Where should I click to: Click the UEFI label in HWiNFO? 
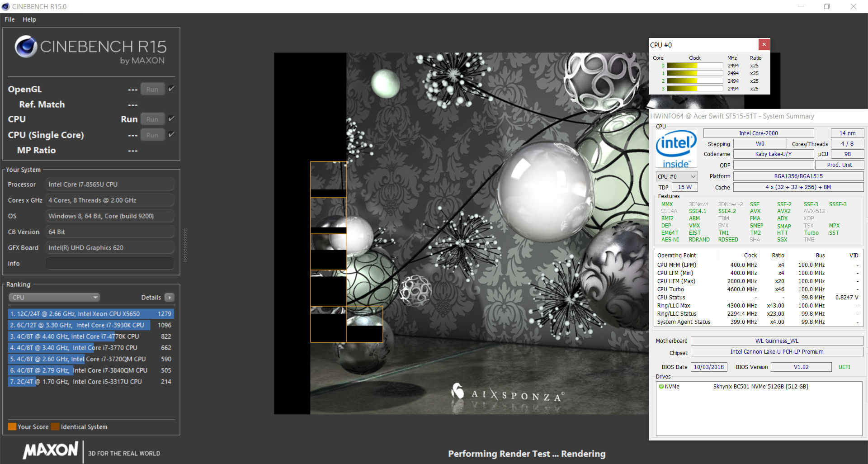844,367
